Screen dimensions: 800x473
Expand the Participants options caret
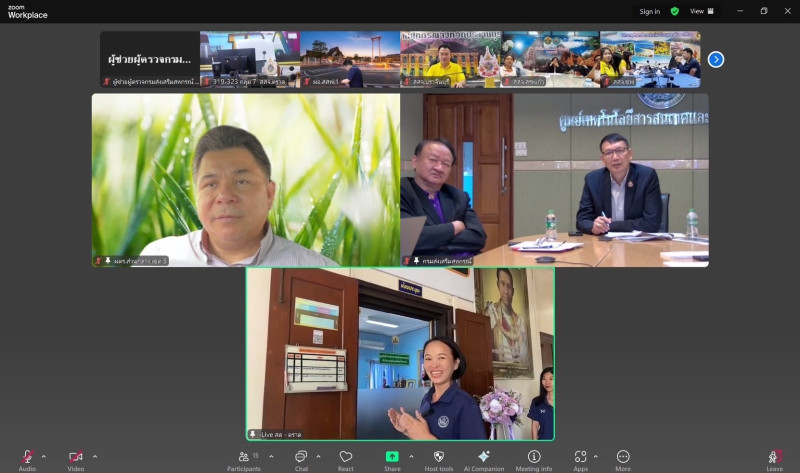coord(271,456)
